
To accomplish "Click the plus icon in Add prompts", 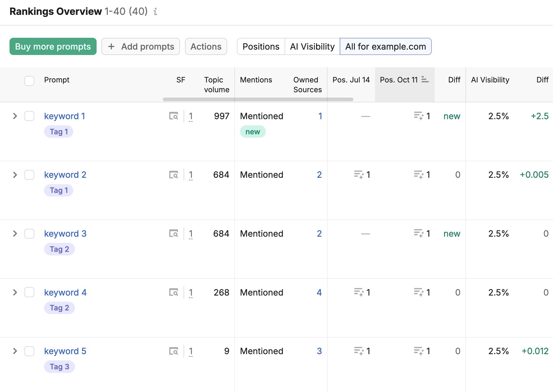I will tap(111, 47).
